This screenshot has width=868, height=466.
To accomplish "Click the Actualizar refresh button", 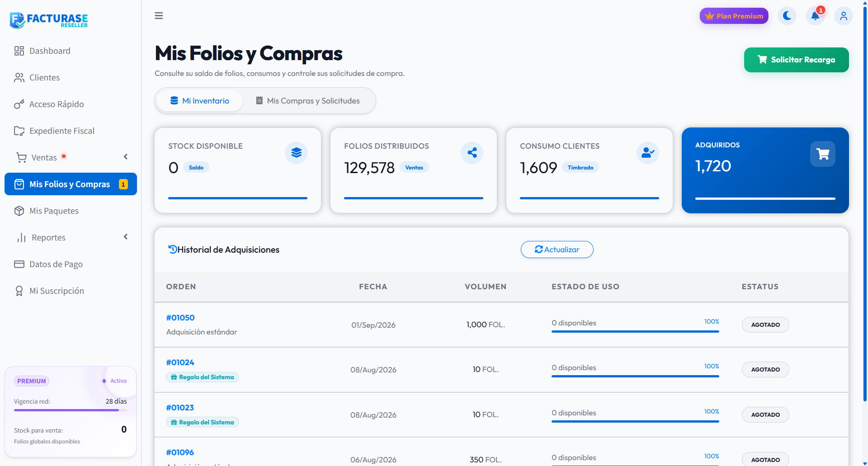I will [557, 249].
